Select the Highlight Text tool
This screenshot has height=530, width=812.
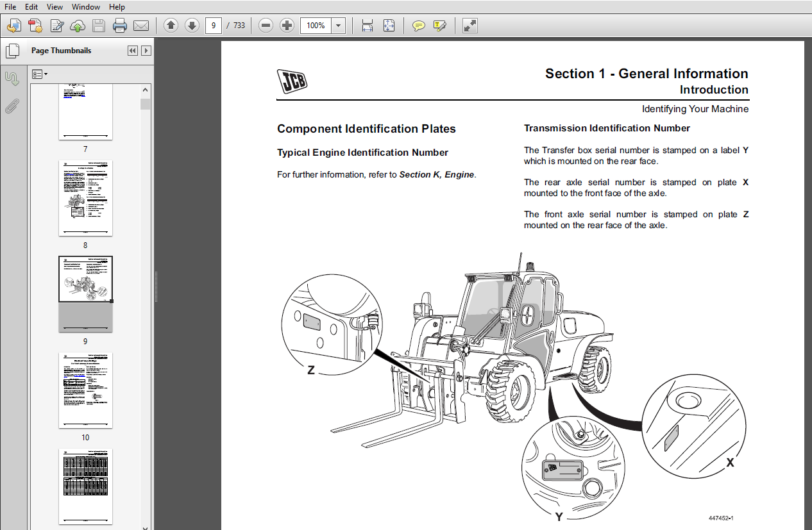tap(439, 26)
